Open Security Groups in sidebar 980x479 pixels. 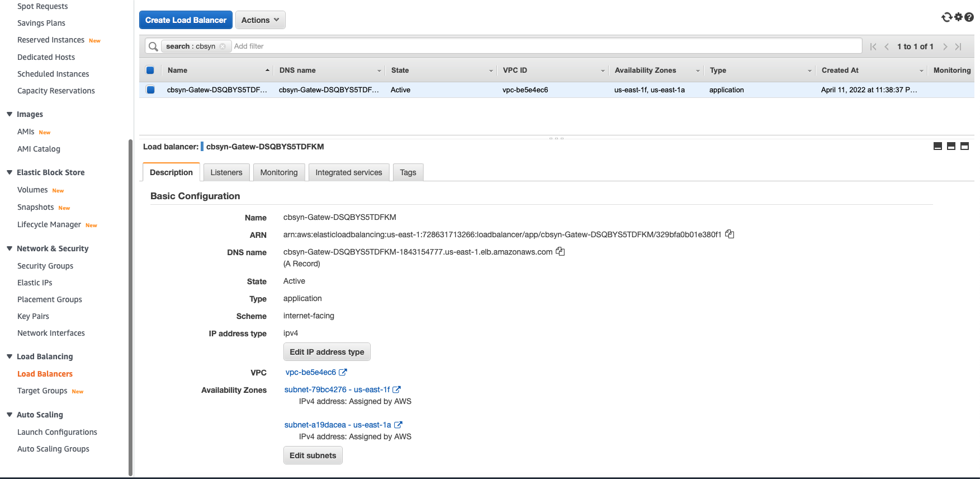click(45, 266)
